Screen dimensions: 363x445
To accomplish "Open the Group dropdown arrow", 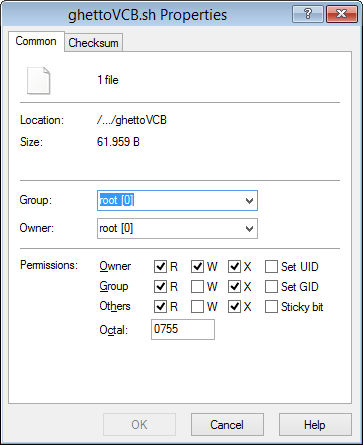I will [249, 201].
